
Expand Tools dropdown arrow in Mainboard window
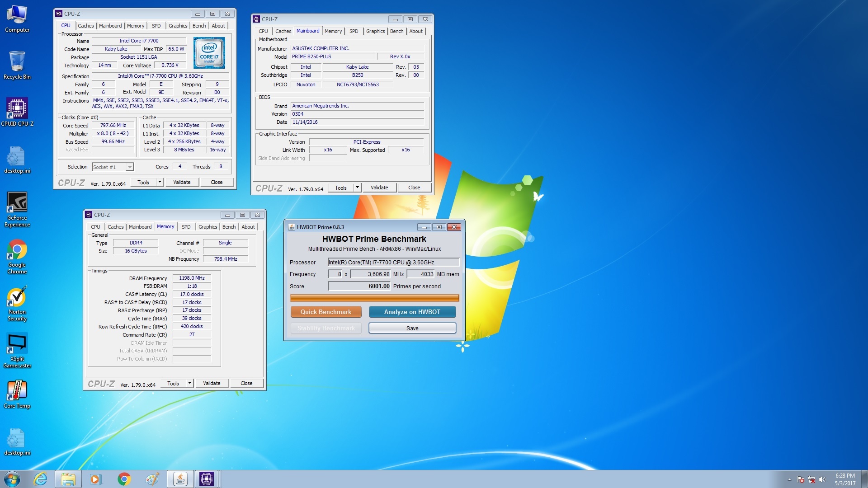[x=357, y=188]
